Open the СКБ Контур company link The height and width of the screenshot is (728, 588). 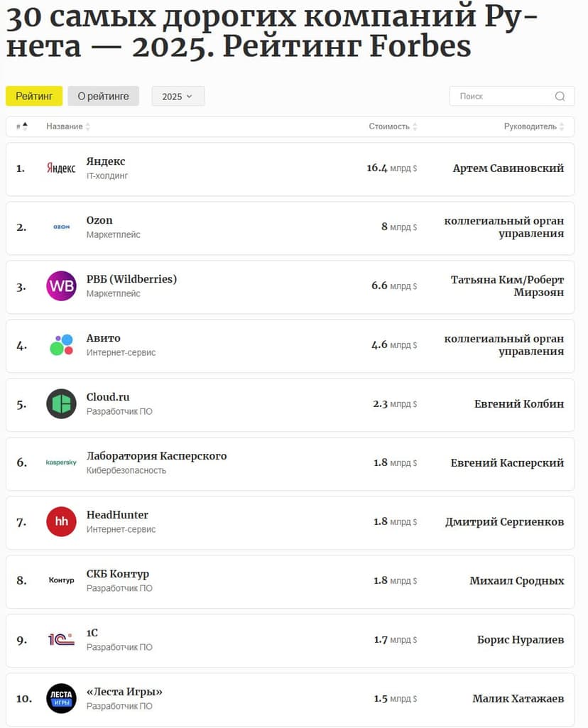pos(118,574)
